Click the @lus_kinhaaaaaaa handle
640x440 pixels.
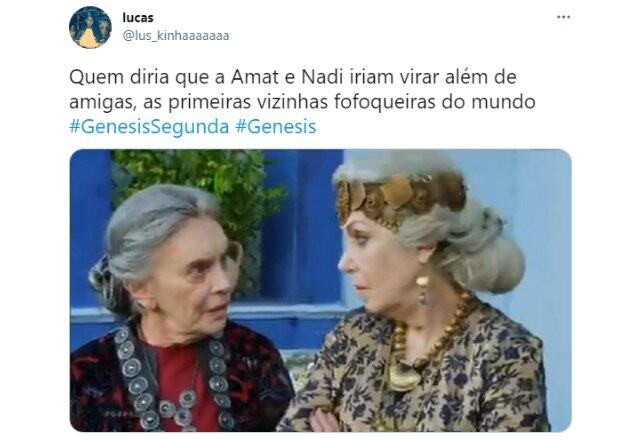click(x=176, y=36)
